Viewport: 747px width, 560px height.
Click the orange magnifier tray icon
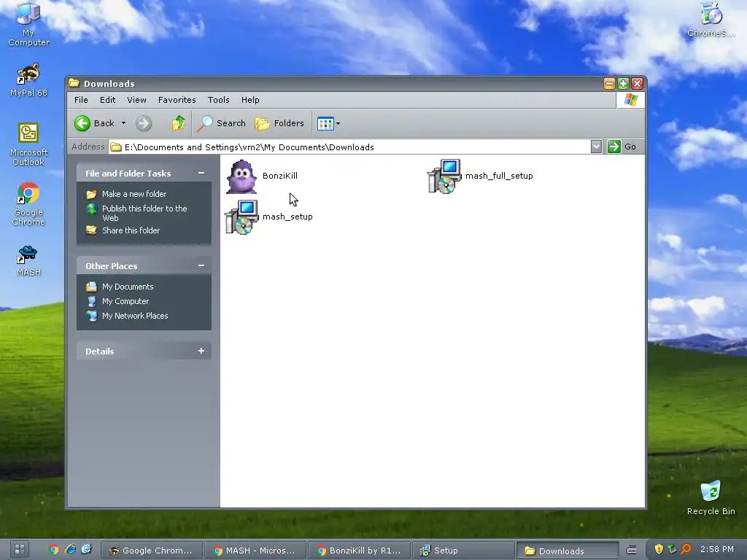tap(686, 549)
